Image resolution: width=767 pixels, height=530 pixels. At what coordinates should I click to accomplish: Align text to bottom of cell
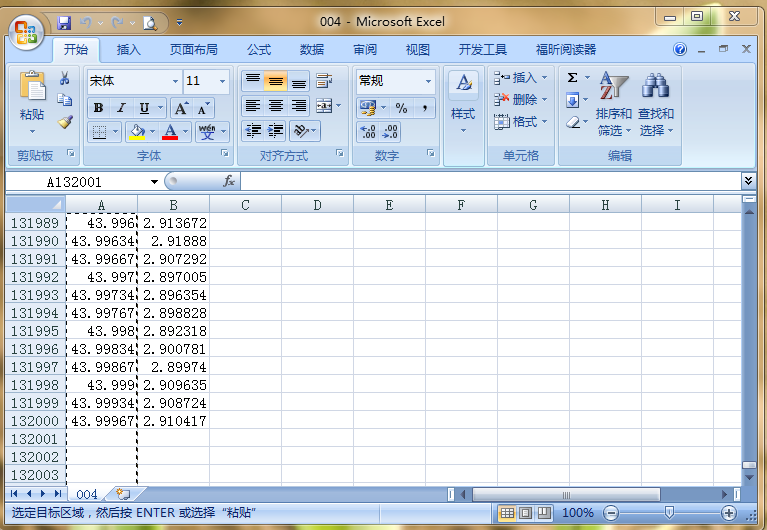coord(298,80)
